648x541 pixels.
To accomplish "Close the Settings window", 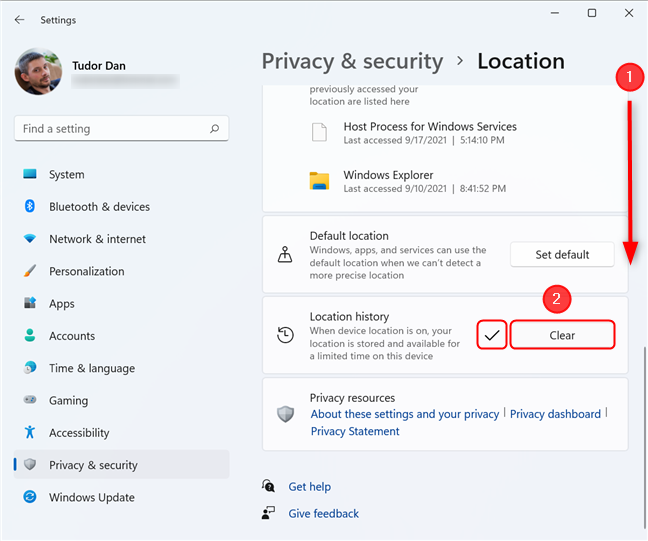I will coord(629,13).
